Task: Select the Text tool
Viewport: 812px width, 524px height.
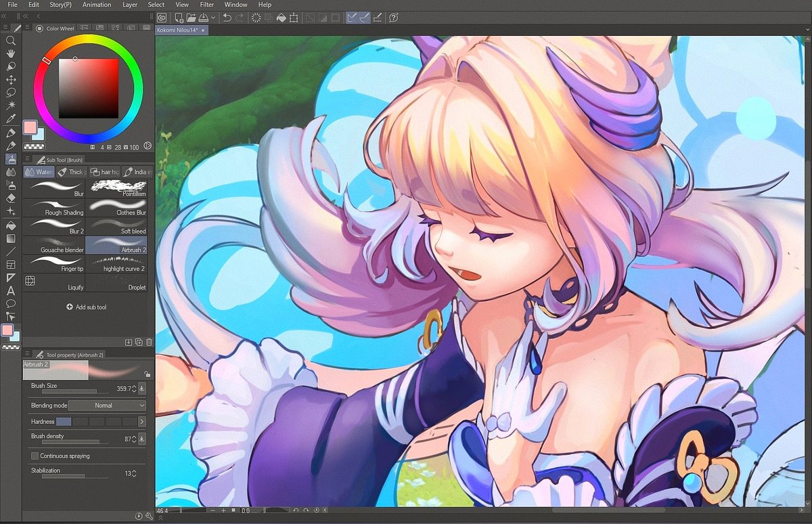Action: pos(11,290)
